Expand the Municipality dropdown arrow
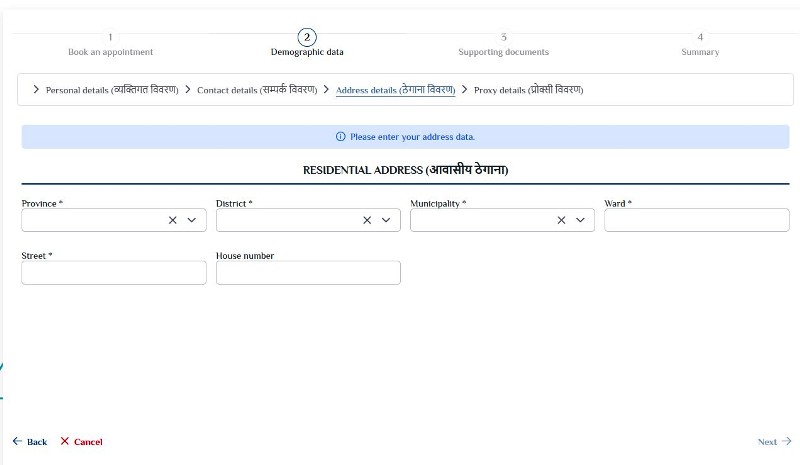Screen dimensions: 800x465 click(x=580, y=220)
